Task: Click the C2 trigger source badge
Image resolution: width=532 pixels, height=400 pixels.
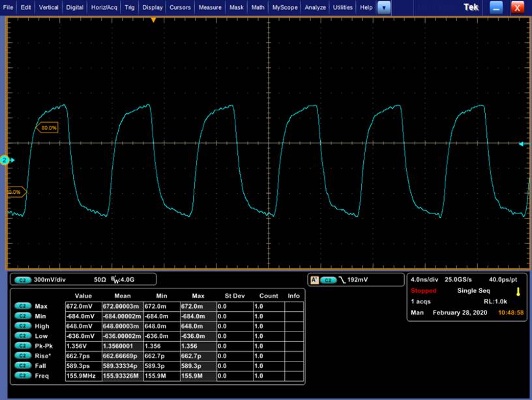Action: click(328, 280)
